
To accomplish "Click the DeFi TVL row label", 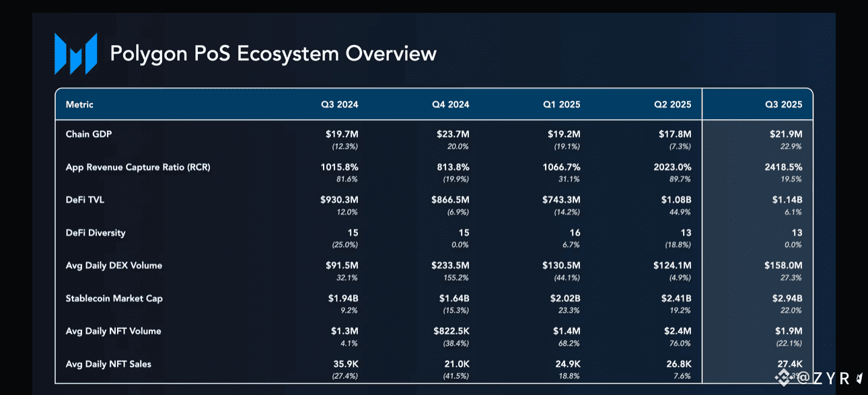I will coord(84,200).
